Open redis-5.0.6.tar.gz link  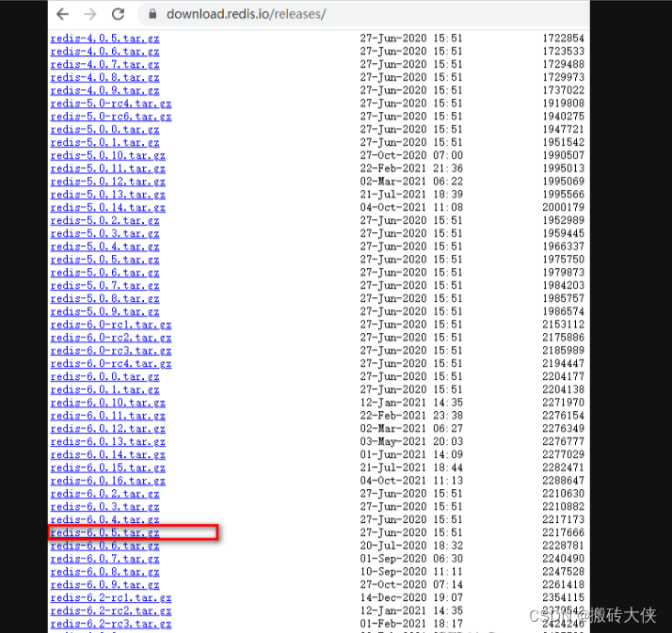click(105, 273)
